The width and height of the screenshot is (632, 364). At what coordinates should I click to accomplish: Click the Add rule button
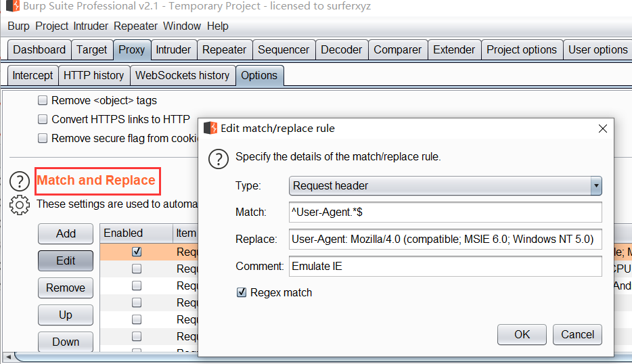click(x=66, y=234)
